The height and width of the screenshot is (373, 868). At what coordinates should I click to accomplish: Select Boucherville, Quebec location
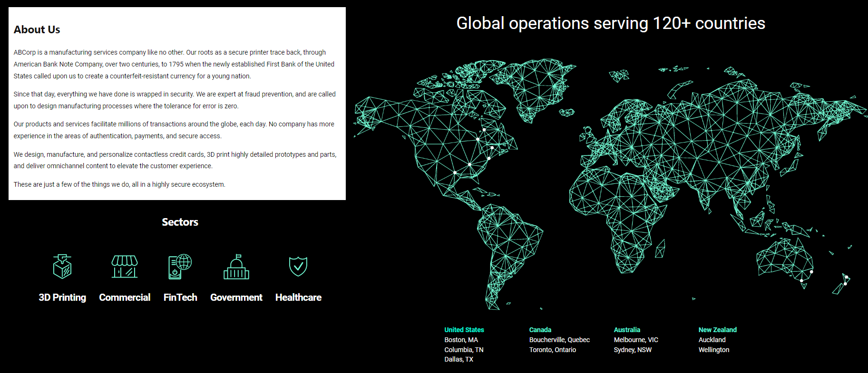click(x=559, y=340)
